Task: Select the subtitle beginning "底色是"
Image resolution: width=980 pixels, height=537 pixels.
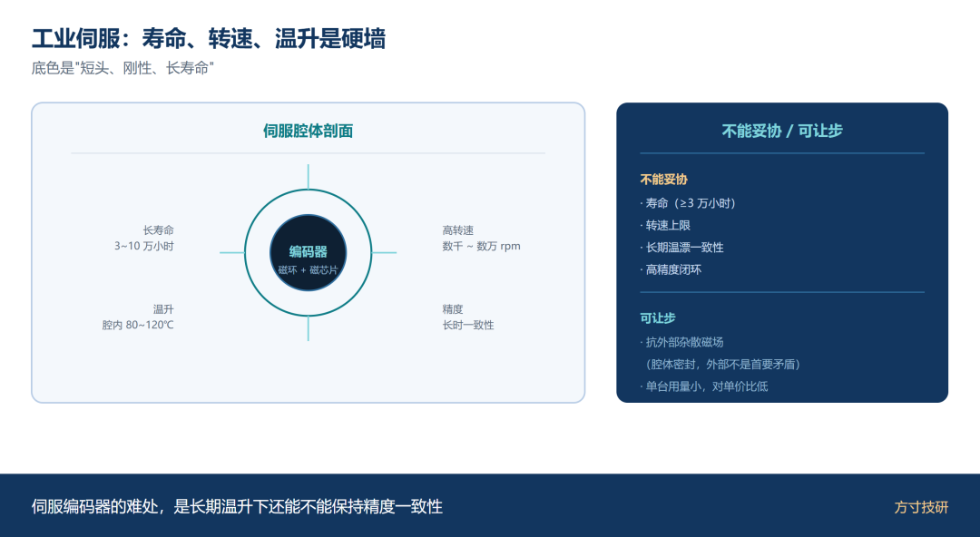Action: pyautogui.click(x=122, y=68)
